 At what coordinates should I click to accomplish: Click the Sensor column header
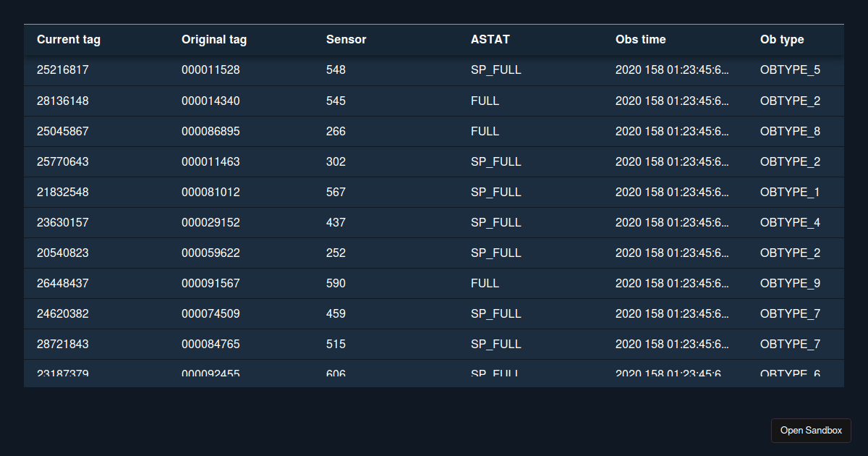346,40
